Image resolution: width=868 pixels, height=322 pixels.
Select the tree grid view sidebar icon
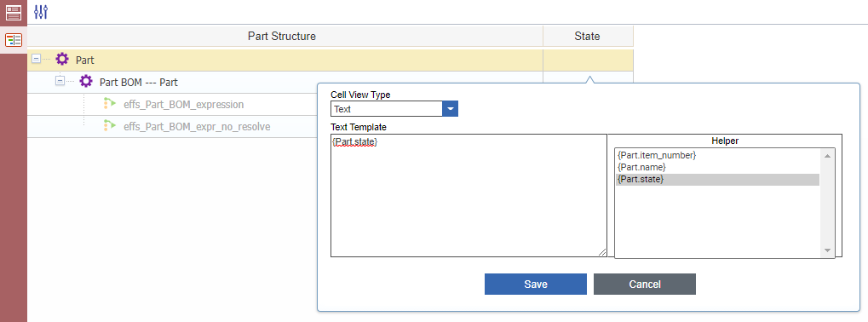(14, 40)
